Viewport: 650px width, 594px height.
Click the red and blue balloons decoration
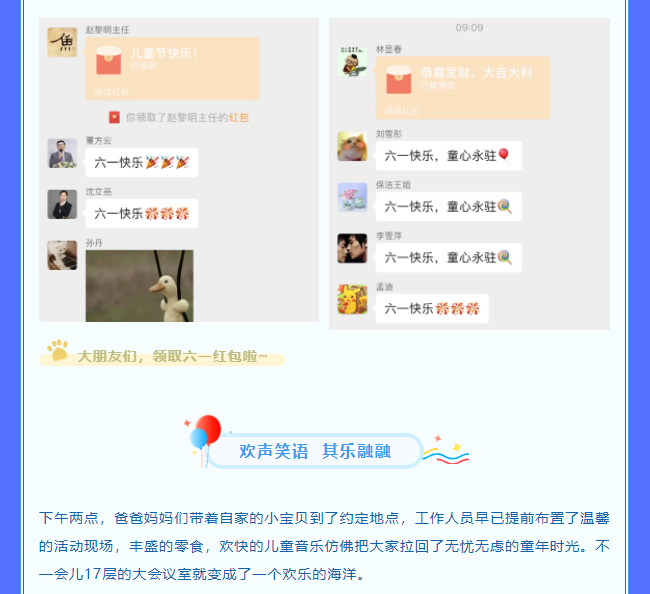tap(206, 433)
